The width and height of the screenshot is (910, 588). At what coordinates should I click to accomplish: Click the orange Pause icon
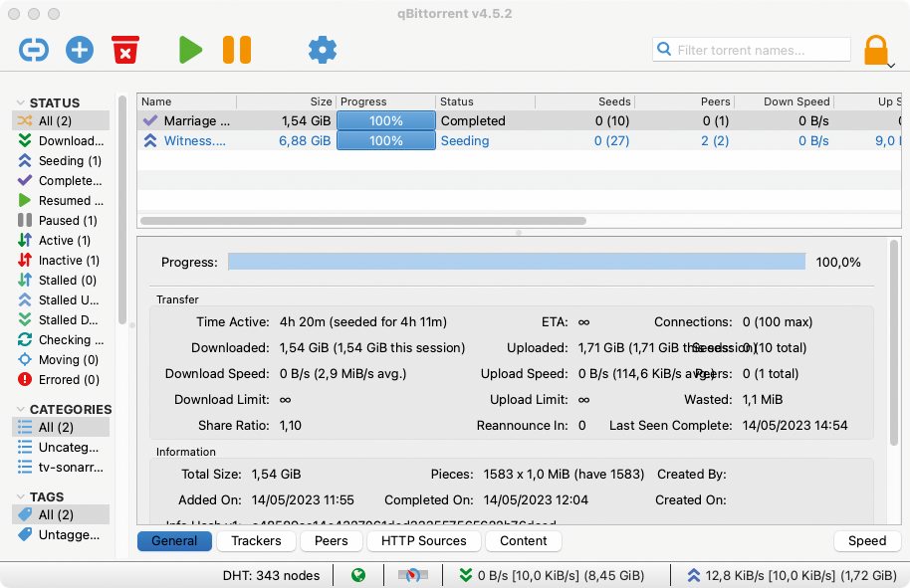(237, 50)
